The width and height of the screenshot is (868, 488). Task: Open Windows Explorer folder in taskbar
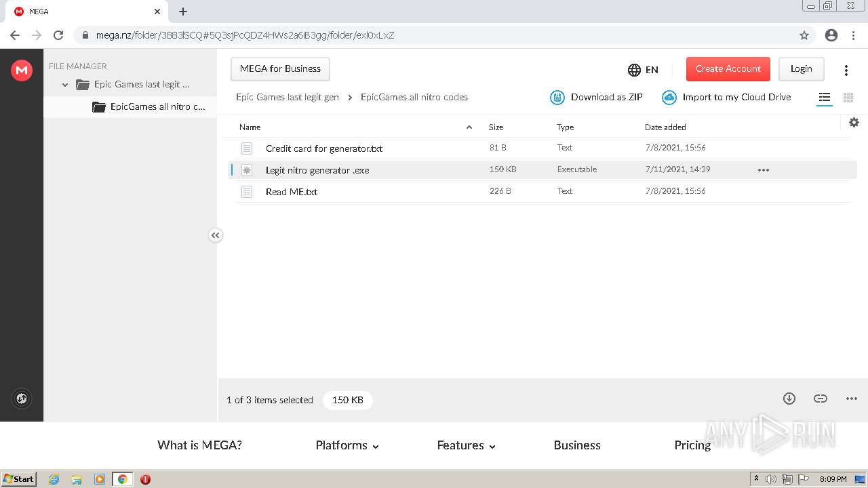coord(77,479)
